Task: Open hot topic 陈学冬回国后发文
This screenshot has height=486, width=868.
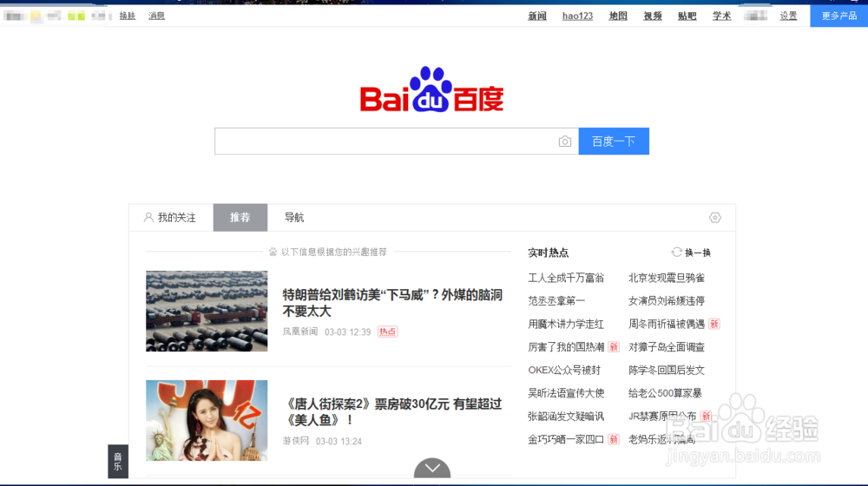Action: tap(667, 371)
